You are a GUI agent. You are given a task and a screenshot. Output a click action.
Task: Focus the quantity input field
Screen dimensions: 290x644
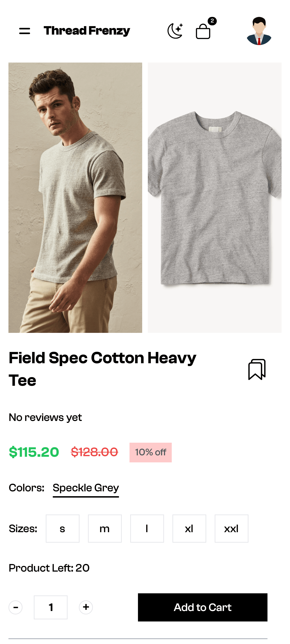[x=51, y=607]
